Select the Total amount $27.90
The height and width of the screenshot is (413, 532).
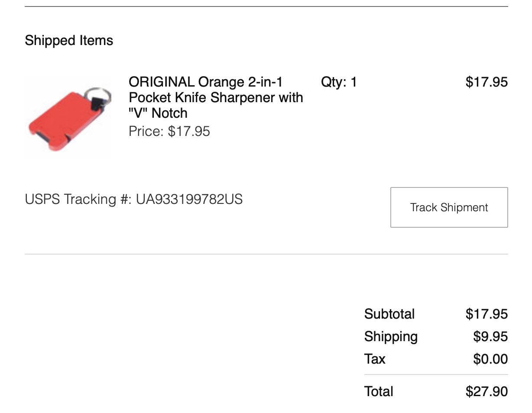click(x=486, y=391)
